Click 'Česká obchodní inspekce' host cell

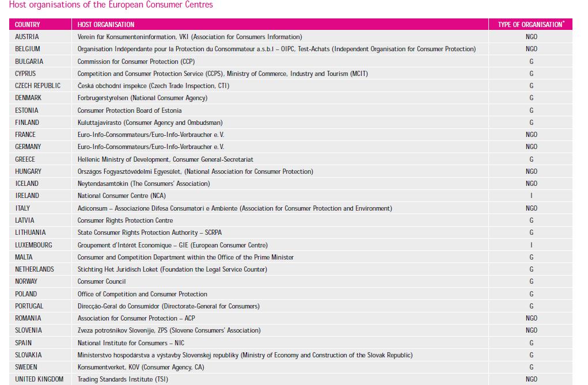tap(280, 86)
